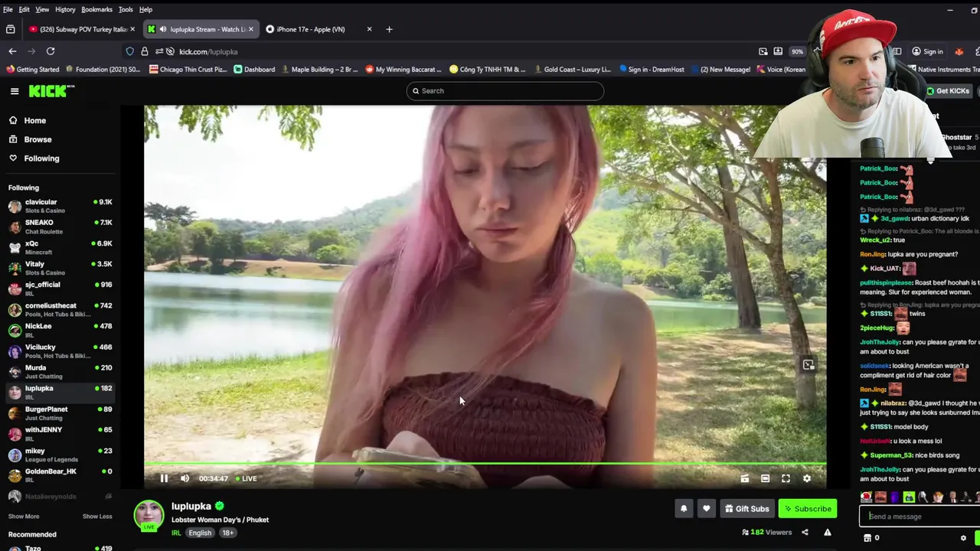Click the shield tracking protection icon

coord(129,51)
